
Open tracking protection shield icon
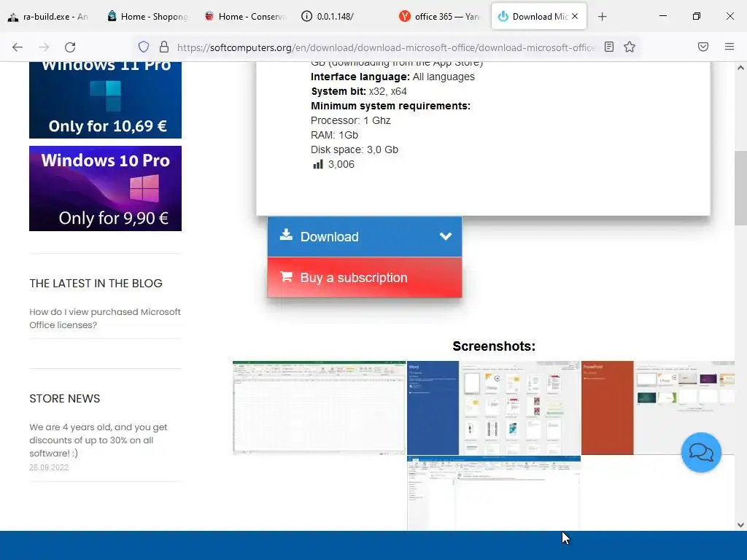tap(144, 47)
